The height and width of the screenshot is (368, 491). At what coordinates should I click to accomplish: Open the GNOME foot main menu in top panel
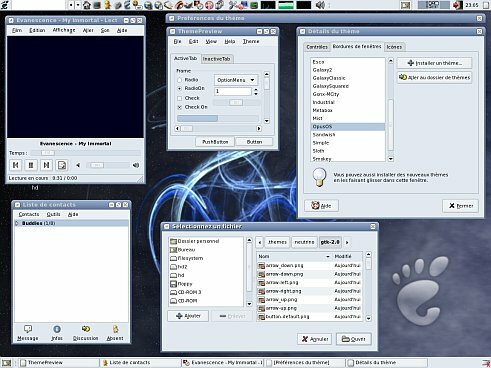(5, 5)
